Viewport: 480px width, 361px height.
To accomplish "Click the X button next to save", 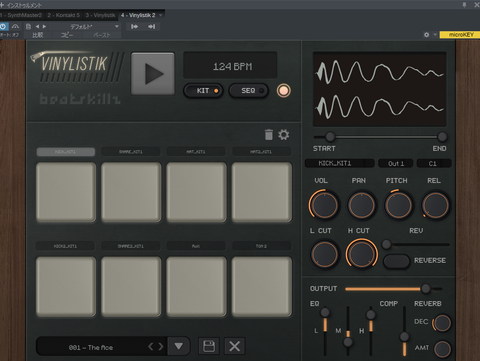I will (x=235, y=346).
